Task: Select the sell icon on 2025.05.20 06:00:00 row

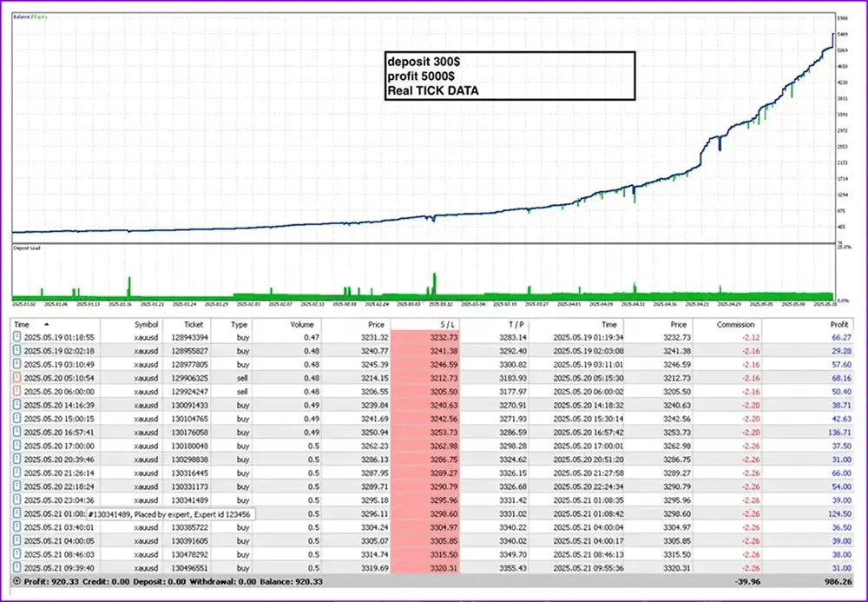Action: (16, 394)
